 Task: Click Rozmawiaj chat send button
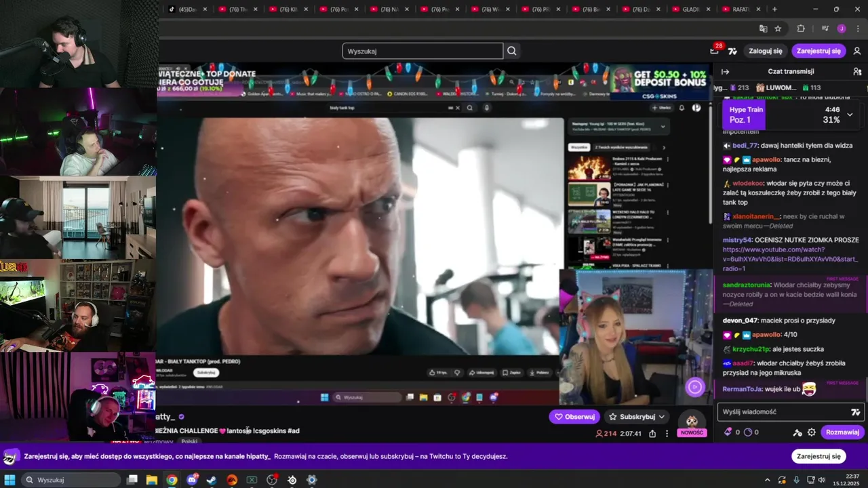coord(843,432)
